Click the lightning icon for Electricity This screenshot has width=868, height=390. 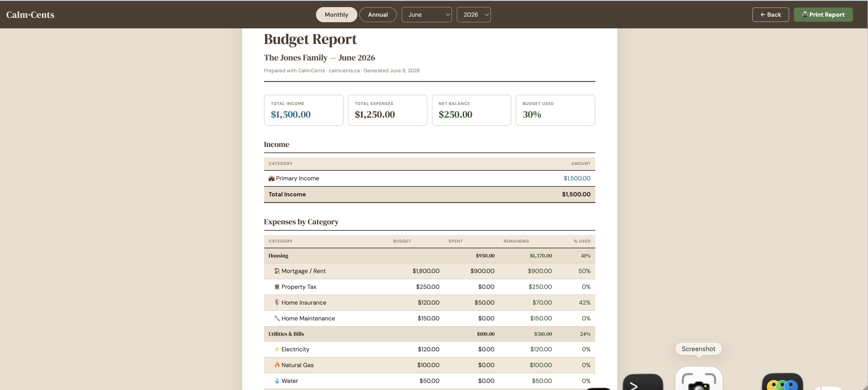(x=277, y=349)
